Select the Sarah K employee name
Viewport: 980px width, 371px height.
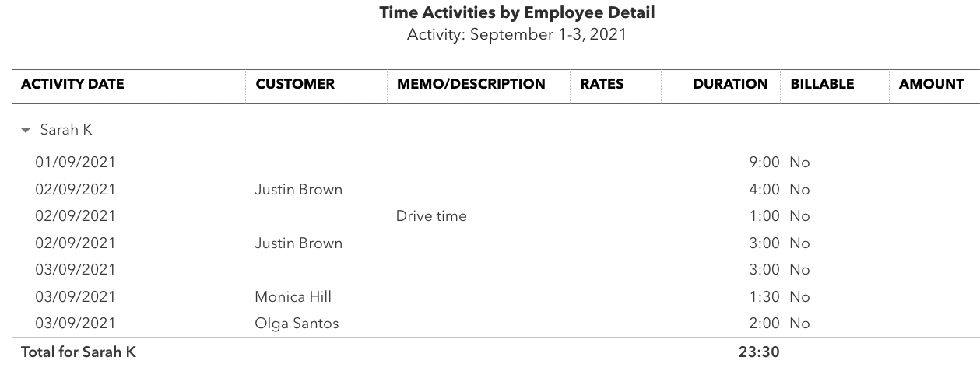coord(66,130)
